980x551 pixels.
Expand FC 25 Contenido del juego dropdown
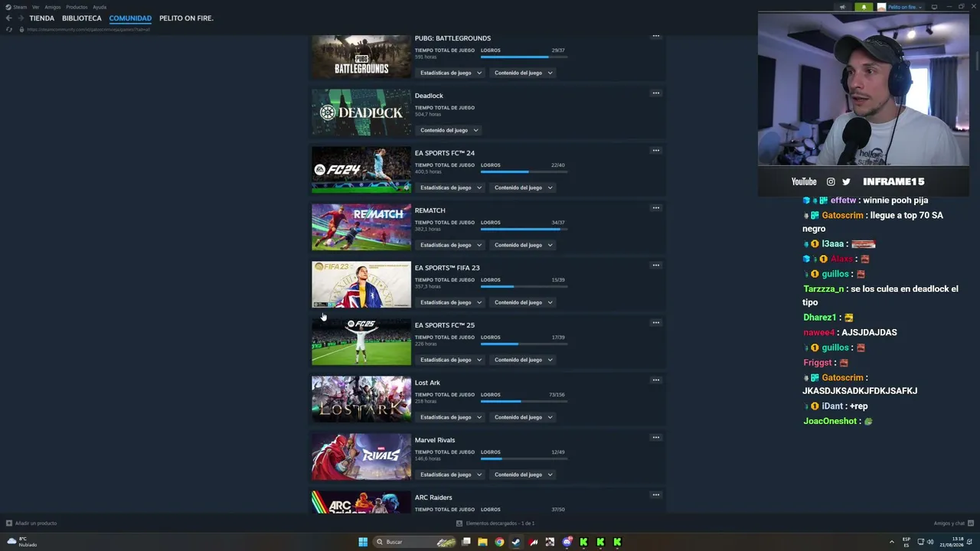pyautogui.click(x=524, y=360)
